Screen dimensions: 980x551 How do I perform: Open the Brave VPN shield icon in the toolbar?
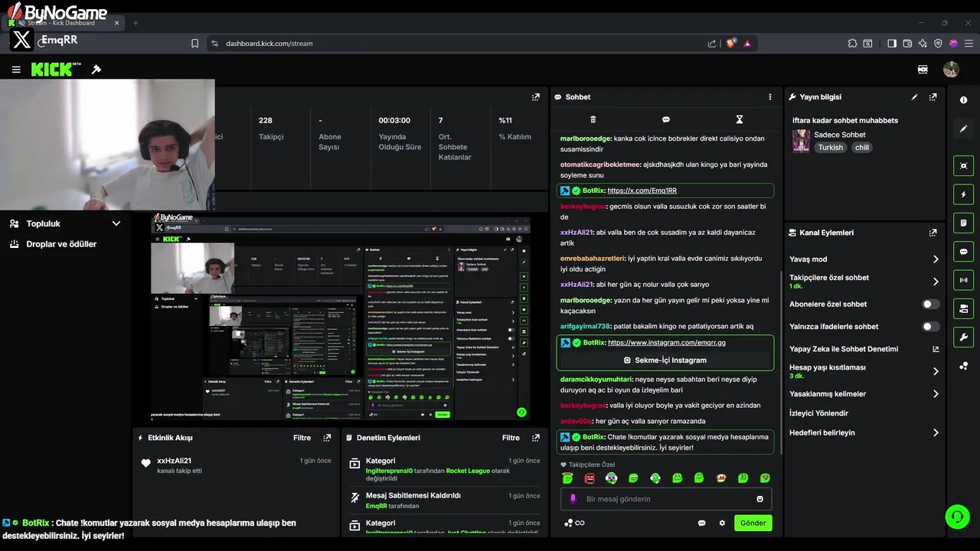click(x=938, y=44)
